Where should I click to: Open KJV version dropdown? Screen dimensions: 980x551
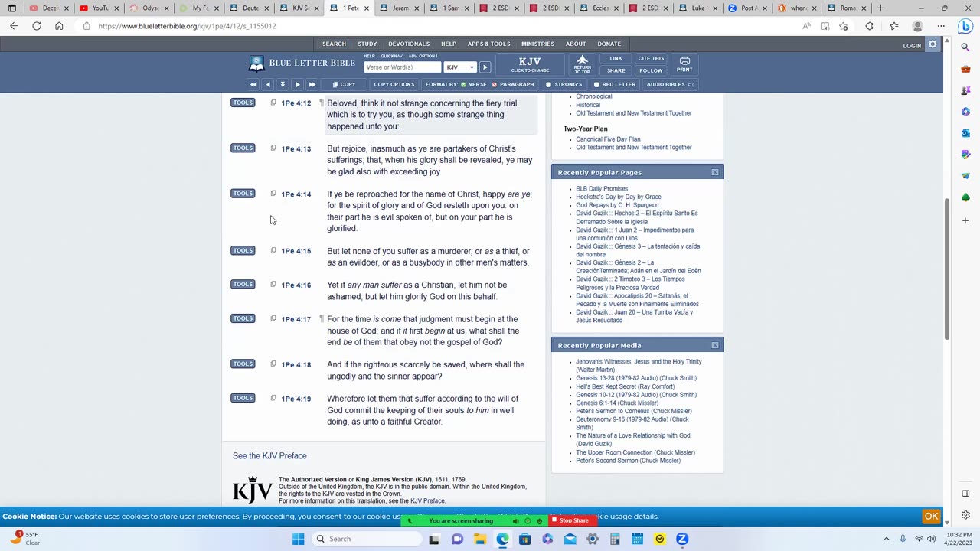point(460,67)
